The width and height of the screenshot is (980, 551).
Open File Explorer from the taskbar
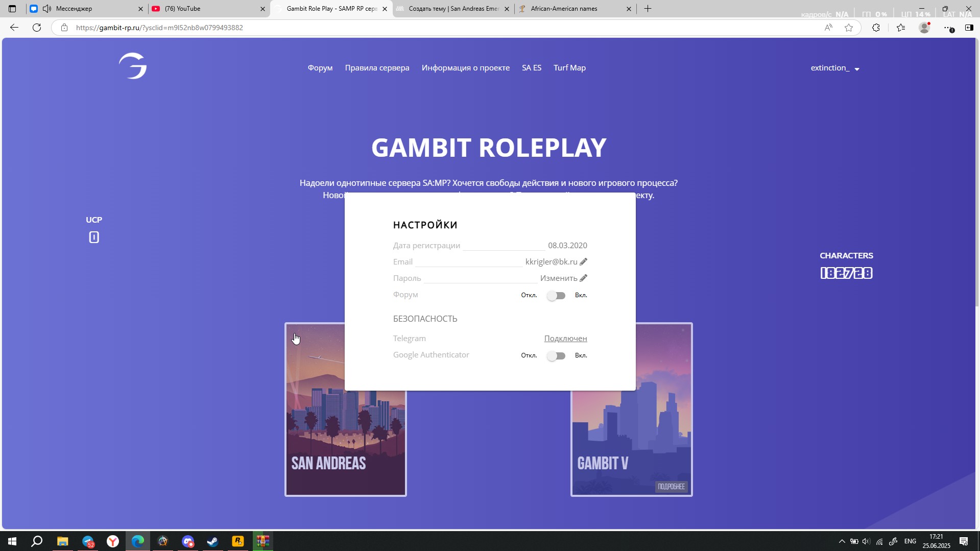(x=62, y=541)
